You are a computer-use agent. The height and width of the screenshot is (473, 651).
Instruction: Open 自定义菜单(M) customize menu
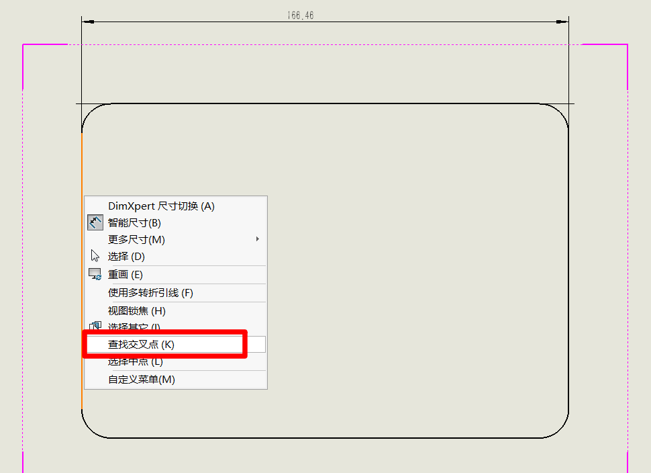coord(176,380)
